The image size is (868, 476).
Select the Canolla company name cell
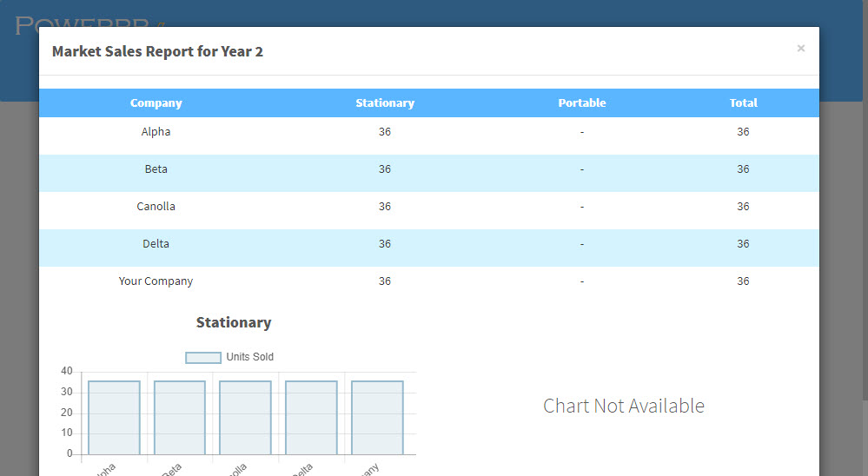(x=156, y=207)
